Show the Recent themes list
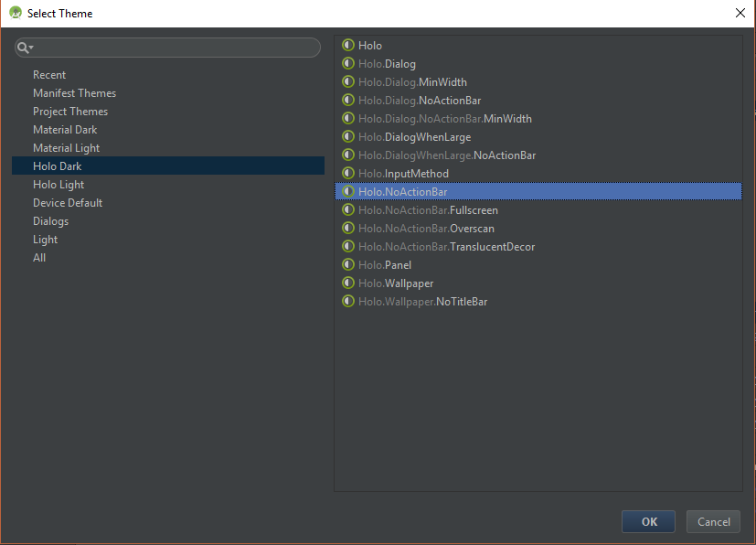The image size is (756, 545). tap(49, 74)
